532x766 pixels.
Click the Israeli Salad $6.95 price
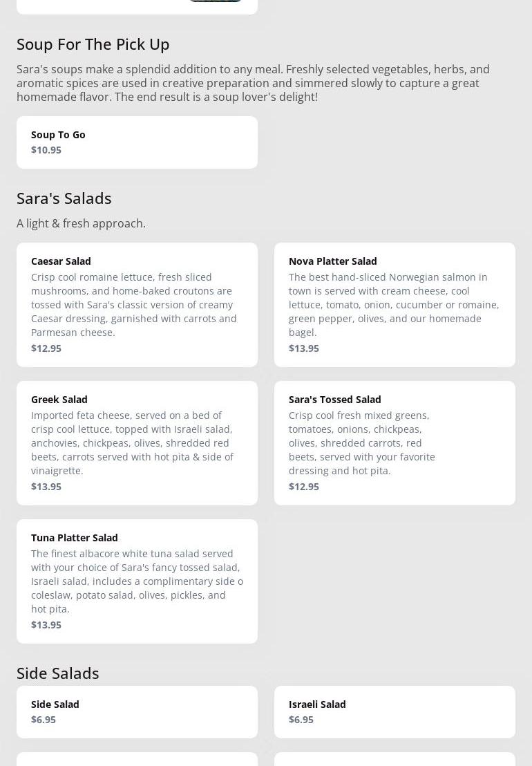point(301,720)
